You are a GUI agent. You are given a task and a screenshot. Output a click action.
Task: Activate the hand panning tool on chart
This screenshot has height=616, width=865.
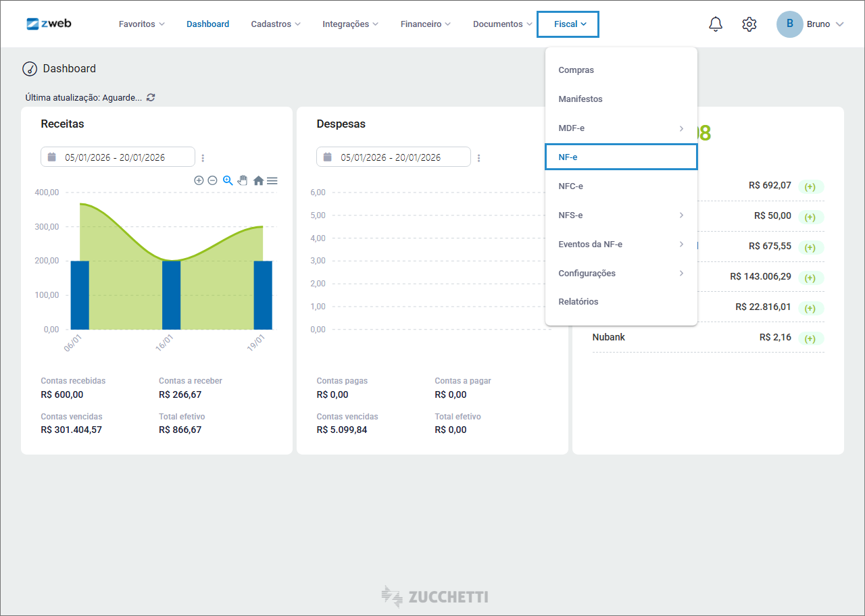pos(243,180)
